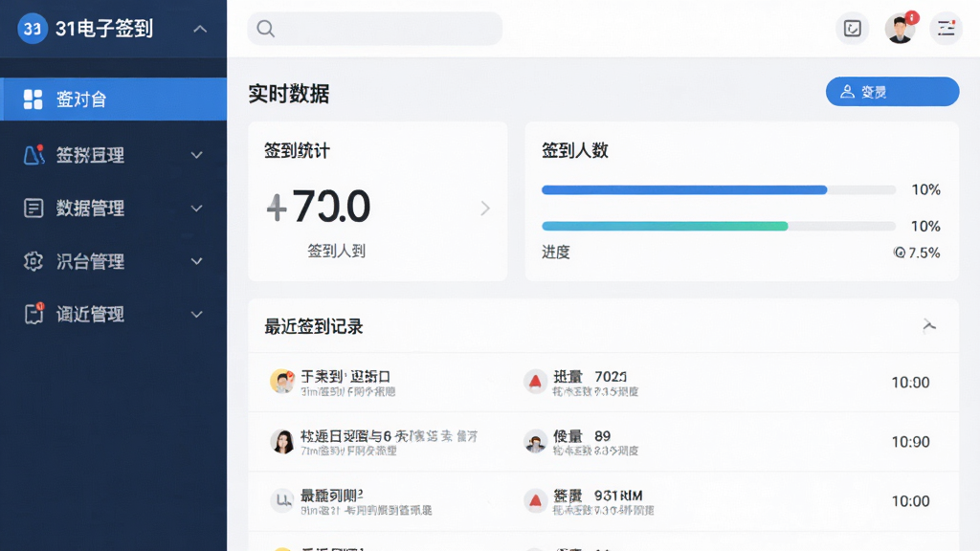Image resolution: width=980 pixels, height=551 pixels.
Task: Open the 签到统计 card arrow
Action: coord(485,208)
